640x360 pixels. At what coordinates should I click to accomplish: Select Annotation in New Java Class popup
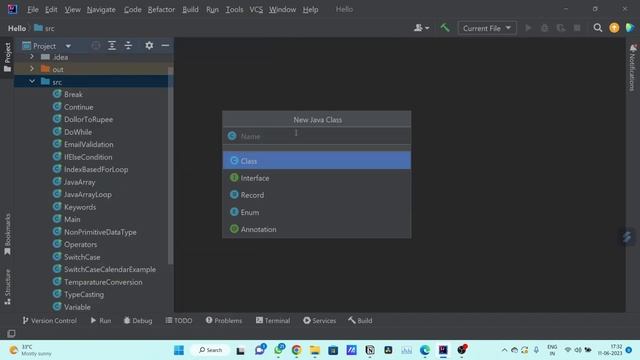(x=317, y=229)
